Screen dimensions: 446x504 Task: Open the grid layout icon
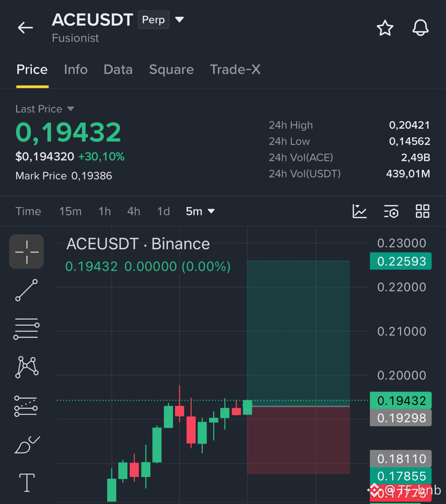tap(422, 211)
